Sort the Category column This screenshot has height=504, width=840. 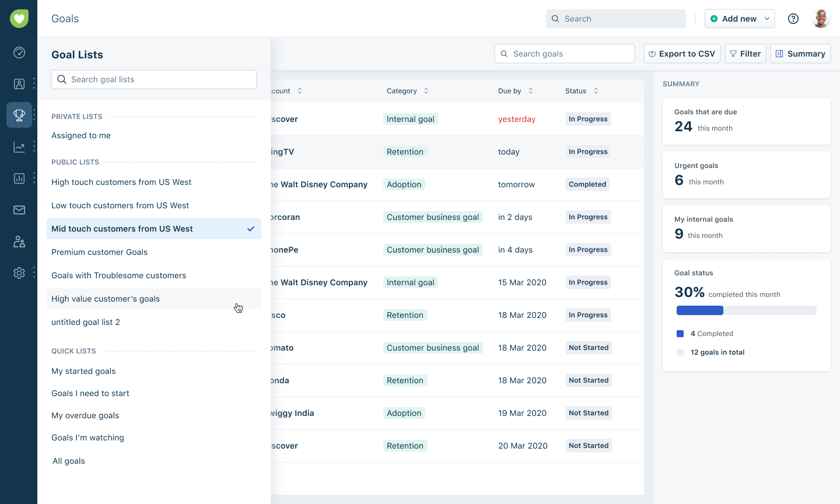tap(425, 90)
